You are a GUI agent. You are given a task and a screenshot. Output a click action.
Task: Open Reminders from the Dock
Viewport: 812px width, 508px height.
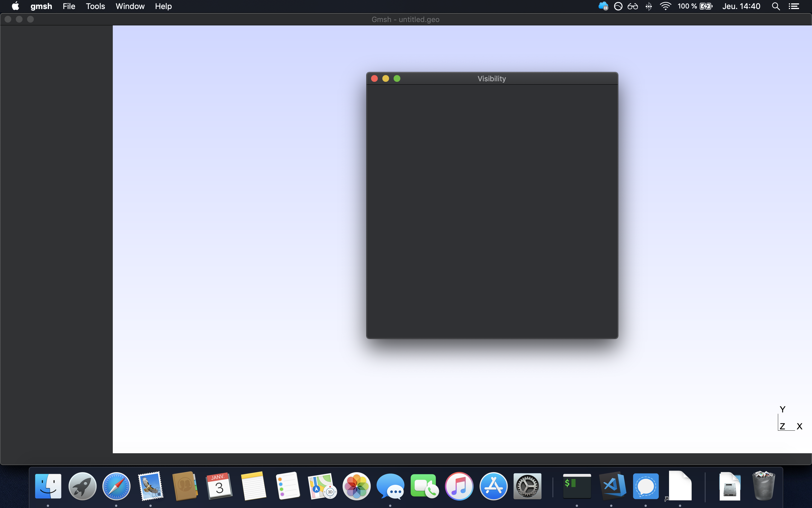(288, 486)
